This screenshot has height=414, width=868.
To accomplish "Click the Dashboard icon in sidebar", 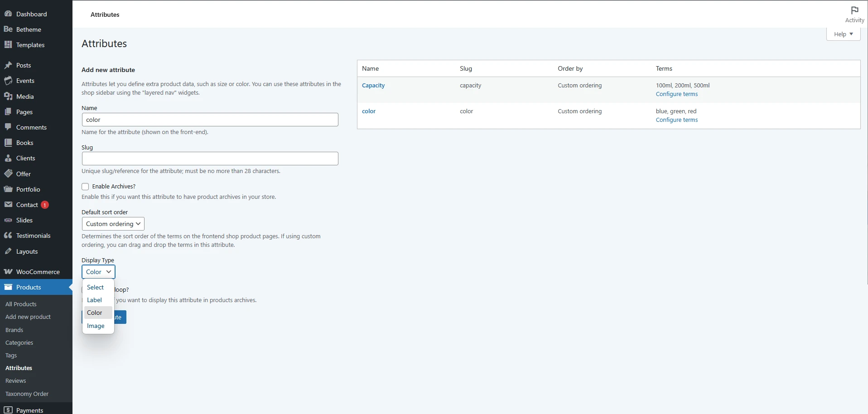I will coord(8,14).
